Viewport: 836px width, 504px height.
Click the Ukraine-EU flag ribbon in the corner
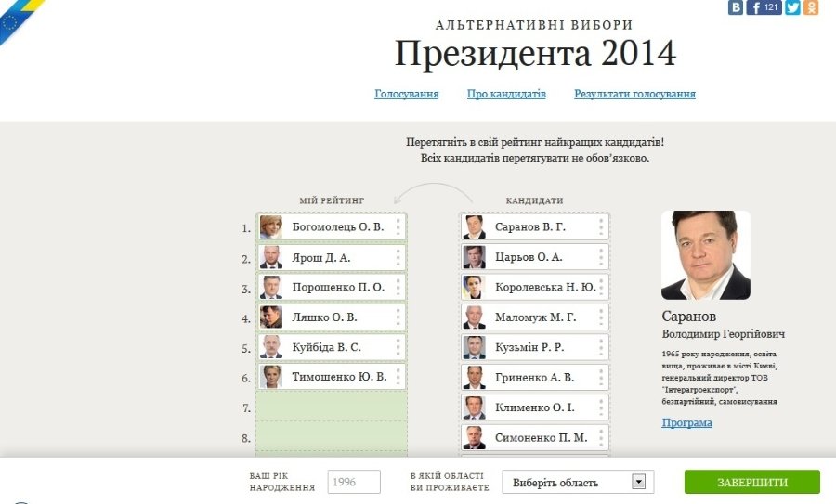[16, 19]
